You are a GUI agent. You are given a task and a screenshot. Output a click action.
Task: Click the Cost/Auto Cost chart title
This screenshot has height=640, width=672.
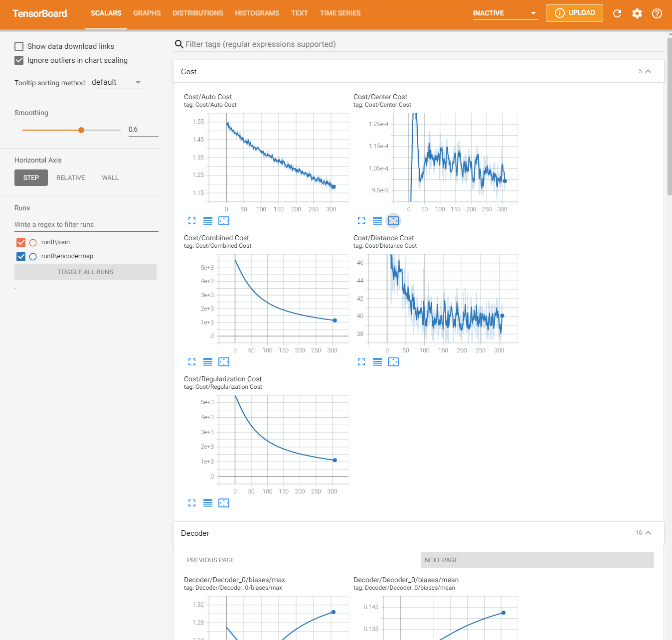pyautogui.click(x=208, y=97)
